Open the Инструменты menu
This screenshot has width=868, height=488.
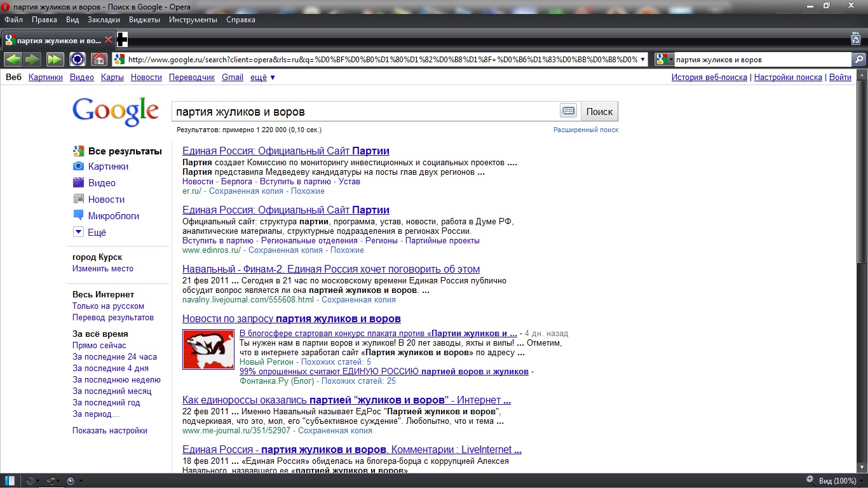click(193, 20)
